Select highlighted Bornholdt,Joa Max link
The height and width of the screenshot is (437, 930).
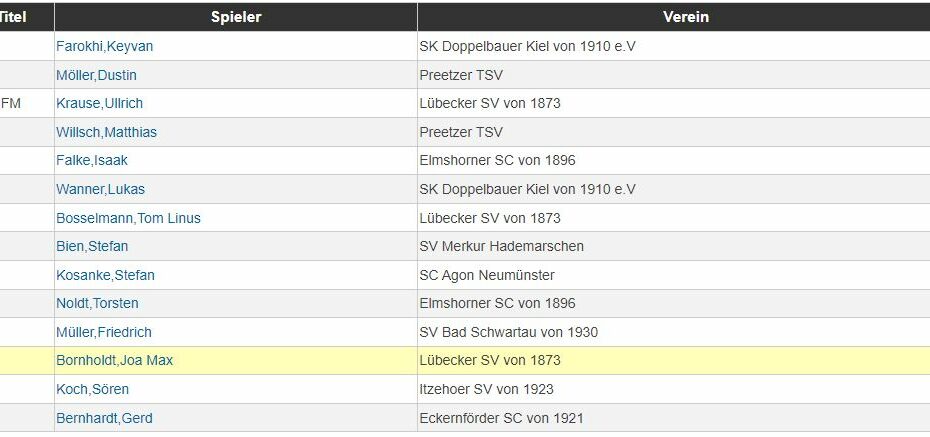coord(114,361)
